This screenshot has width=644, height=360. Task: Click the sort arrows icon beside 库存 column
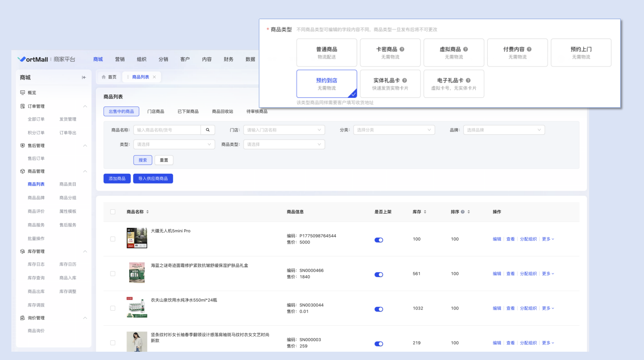425,212
